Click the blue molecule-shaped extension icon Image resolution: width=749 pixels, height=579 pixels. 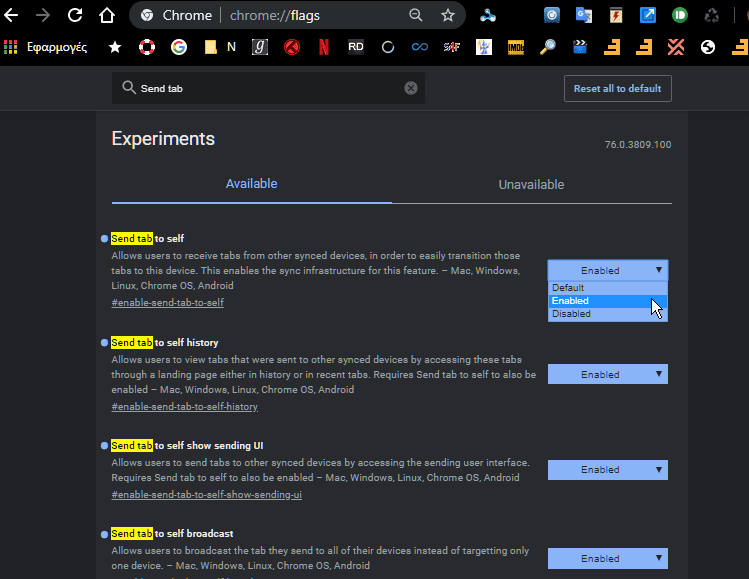(488, 15)
